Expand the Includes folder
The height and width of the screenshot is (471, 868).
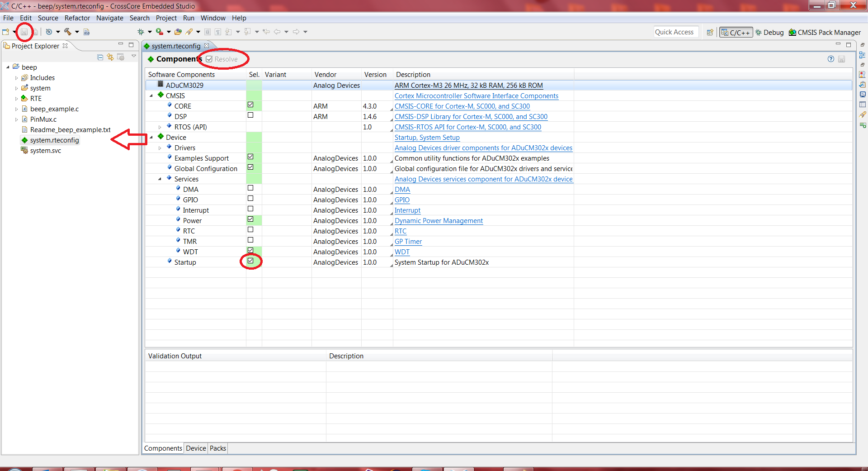(x=17, y=78)
